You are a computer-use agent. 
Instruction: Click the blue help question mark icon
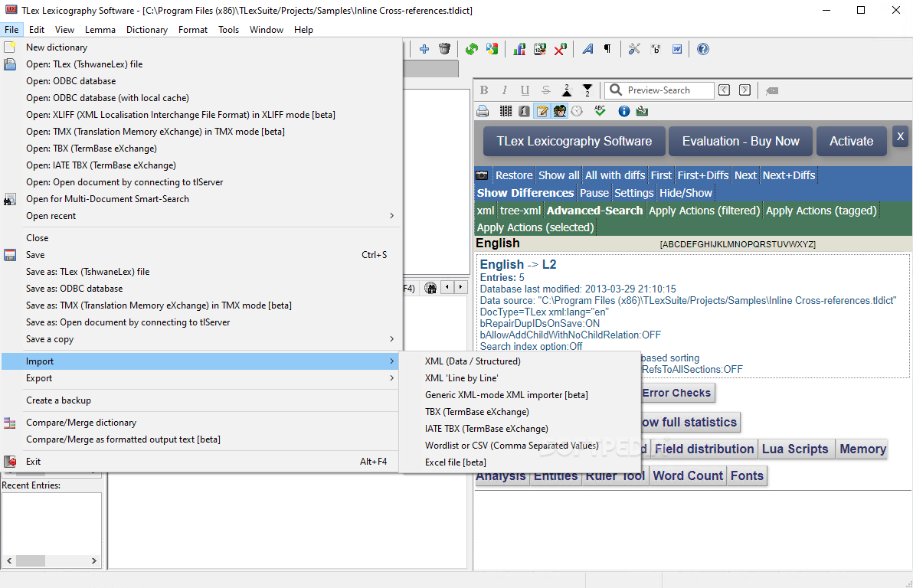[702, 49]
